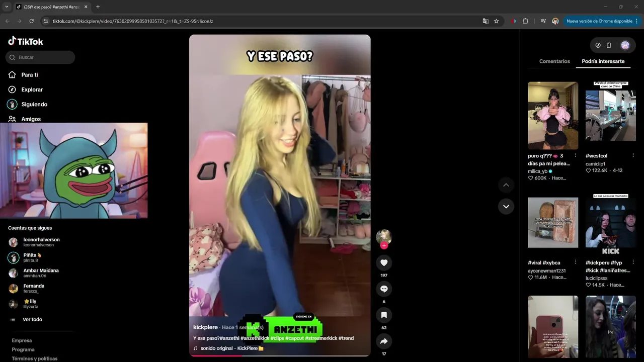
Task: Follow kickplere using the red plus badge
Action: pyautogui.click(x=384, y=245)
